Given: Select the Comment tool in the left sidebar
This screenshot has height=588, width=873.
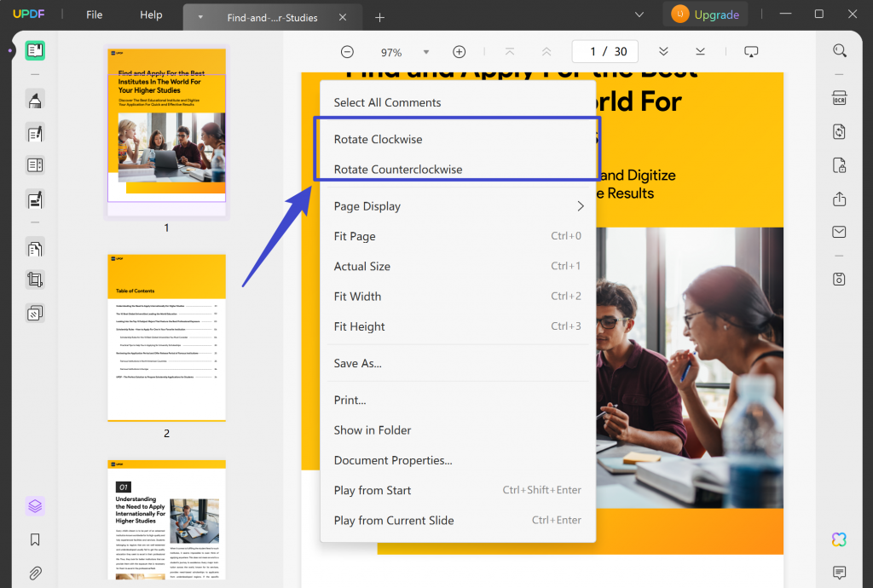Looking at the screenshot, I should 34,101.
